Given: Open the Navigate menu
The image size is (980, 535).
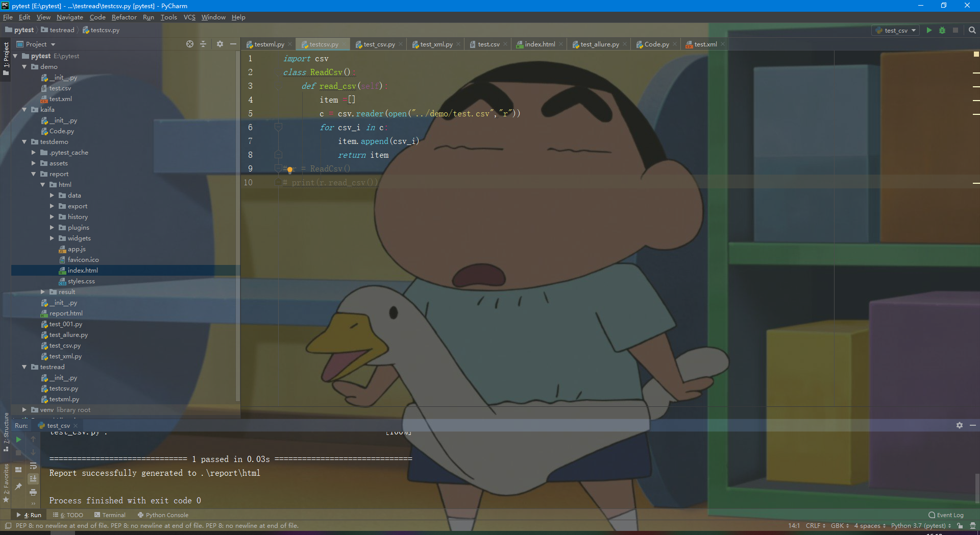Looking at the screenshot, I should point(70,17).
